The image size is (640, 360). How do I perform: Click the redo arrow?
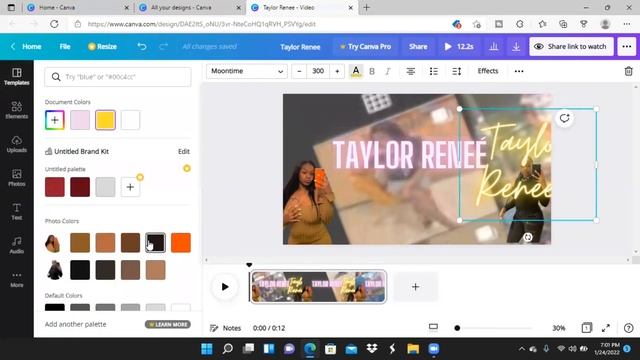(163, 47)
